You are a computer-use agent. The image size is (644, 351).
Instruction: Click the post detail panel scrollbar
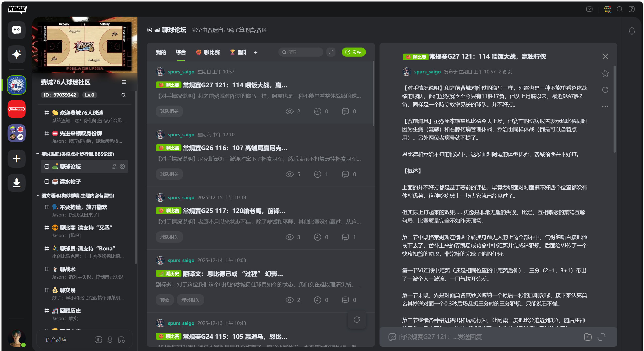point(614,109)
